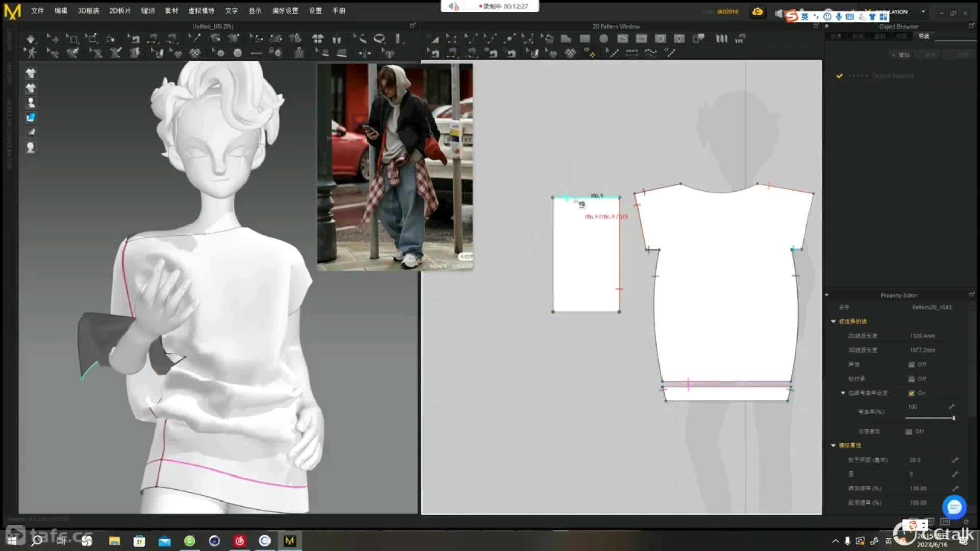Screen dimensions: 980x551
Task: Toggle the 粘衬条 Off checkbox
Action: coord(911,379)
